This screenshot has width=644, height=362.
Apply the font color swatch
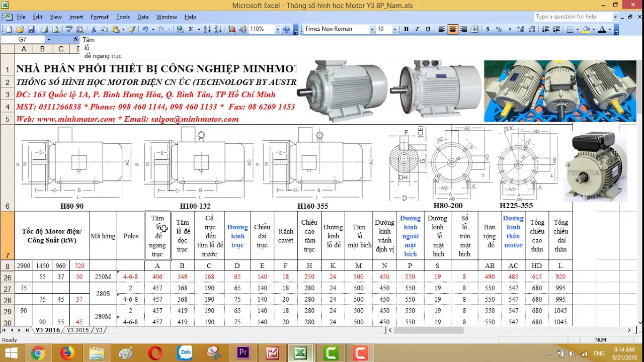coord(601,29)
